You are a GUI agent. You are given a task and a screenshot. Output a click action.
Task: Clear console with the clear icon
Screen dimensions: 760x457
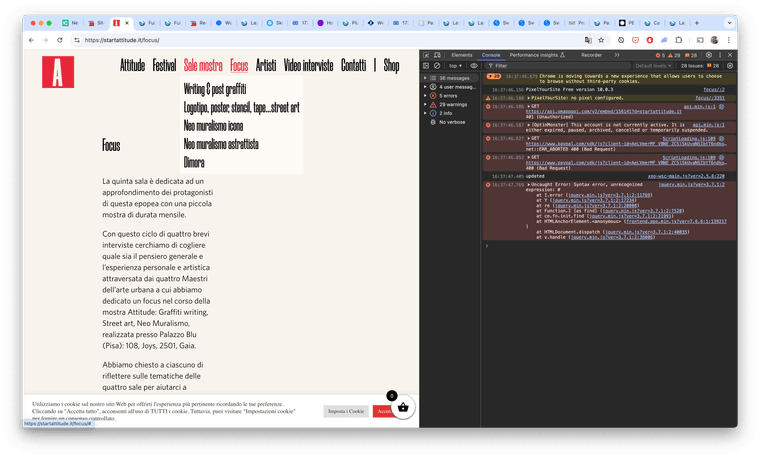[437, 66]
